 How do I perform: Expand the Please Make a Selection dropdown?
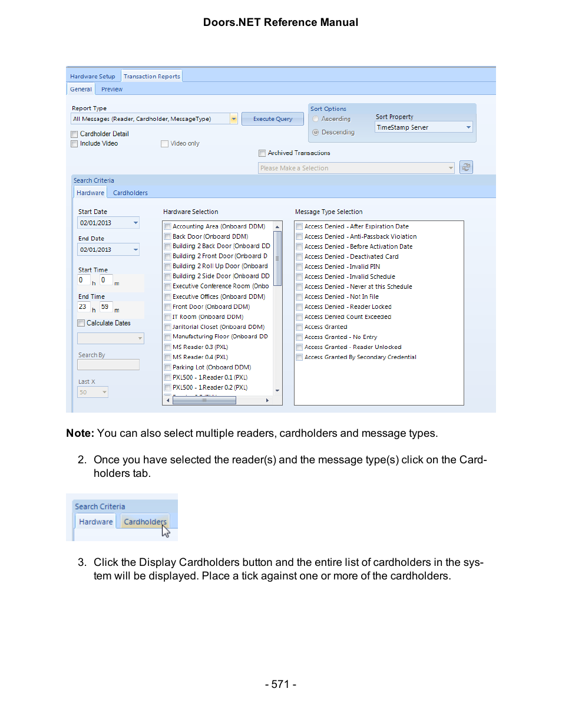point(451,168)
